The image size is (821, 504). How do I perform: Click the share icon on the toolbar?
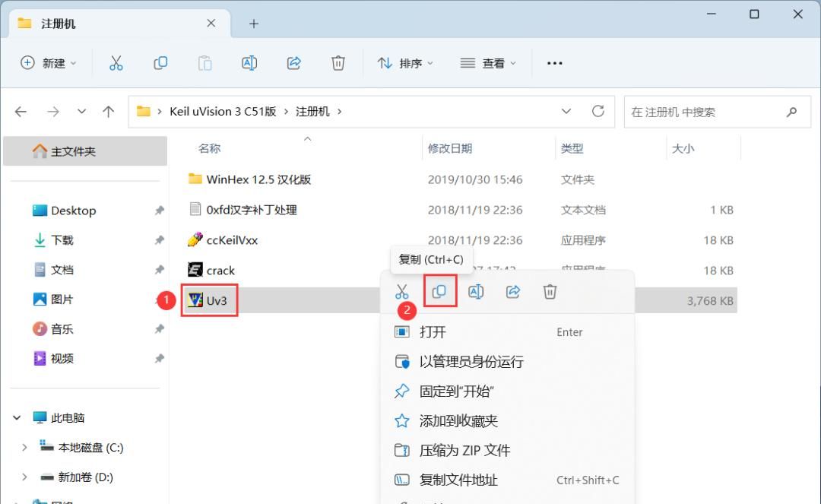click(293, 63)
